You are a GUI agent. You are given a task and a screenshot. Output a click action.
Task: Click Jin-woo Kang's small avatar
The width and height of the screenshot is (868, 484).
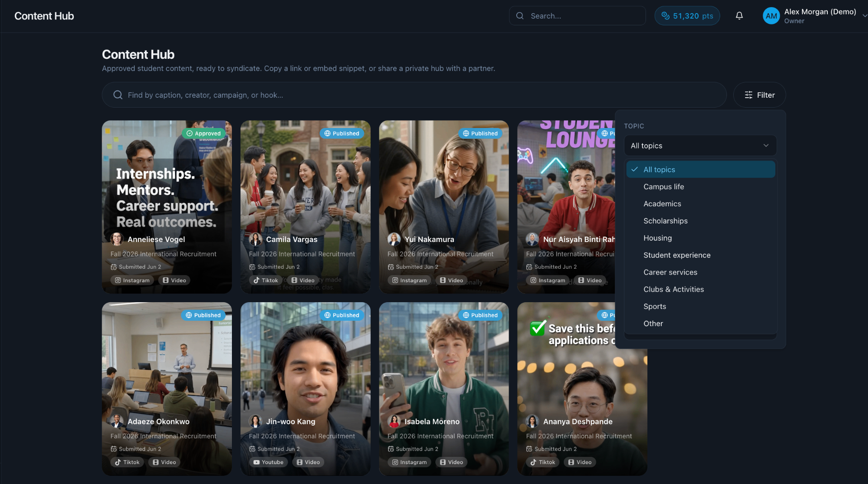tap(255, 422)
